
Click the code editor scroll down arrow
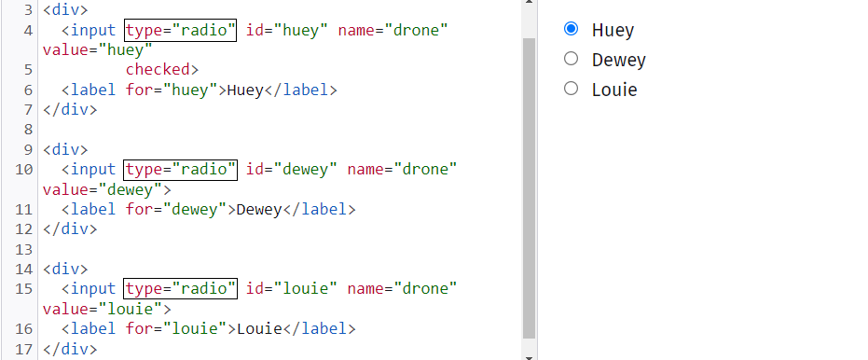point(530,357)
